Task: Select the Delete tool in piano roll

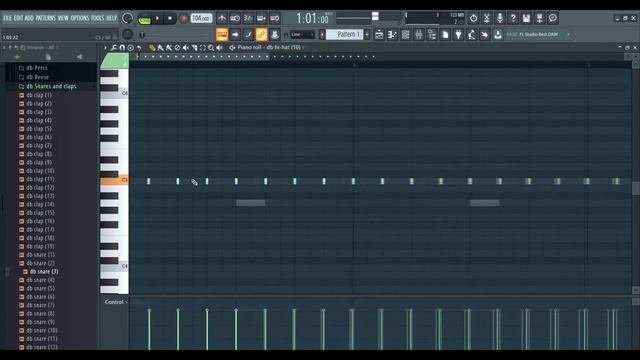Action: click(177, 48)
